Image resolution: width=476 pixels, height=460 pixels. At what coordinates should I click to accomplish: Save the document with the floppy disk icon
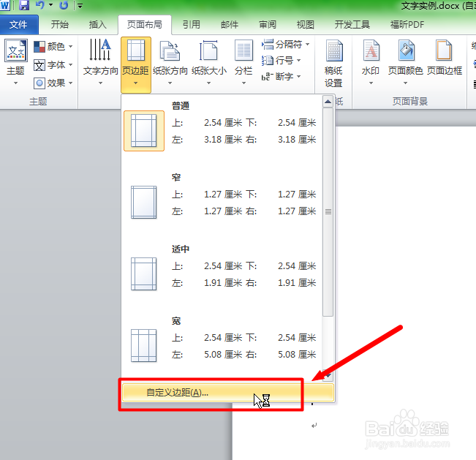(24, 5)
